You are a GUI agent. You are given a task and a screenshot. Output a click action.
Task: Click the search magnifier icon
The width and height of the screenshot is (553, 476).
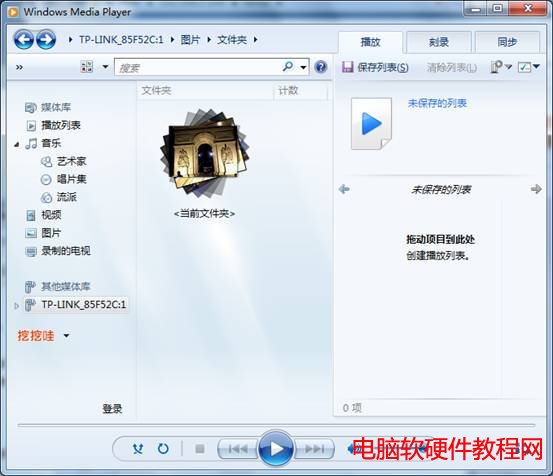pos(288,66)
